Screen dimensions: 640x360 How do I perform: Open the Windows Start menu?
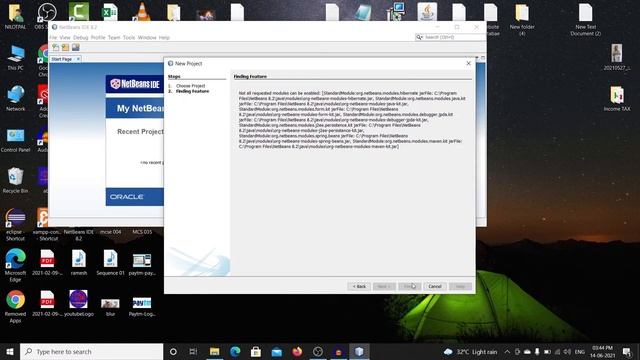(x=10, y=351)
